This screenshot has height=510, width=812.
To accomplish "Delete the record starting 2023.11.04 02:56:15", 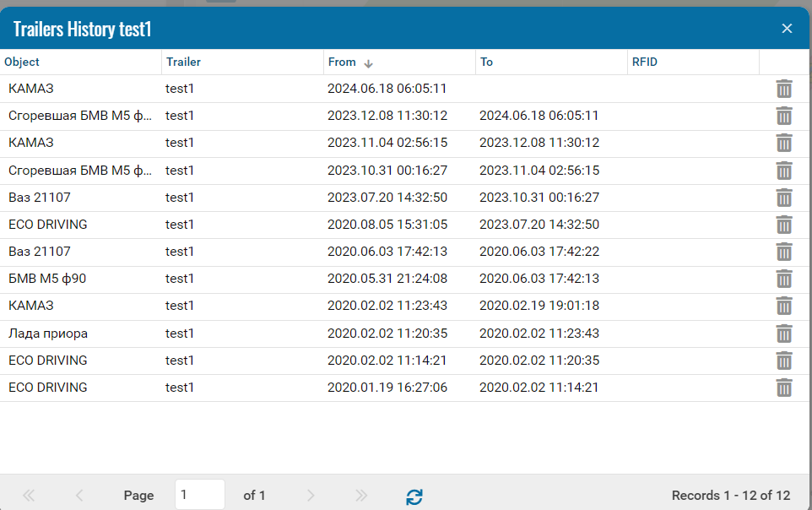I will pos(784,143).
